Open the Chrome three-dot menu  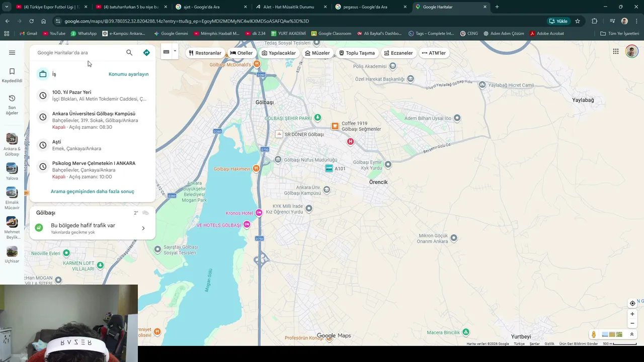click(637, 21)
